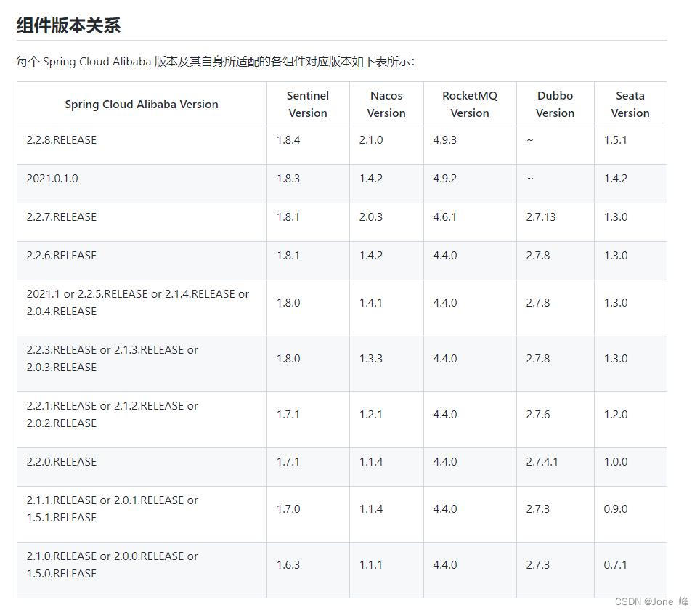Click Dubbo 2.7.8 in 2.2.6.RELEASE row
Viewport: 700px width, 613px height.
538,255
